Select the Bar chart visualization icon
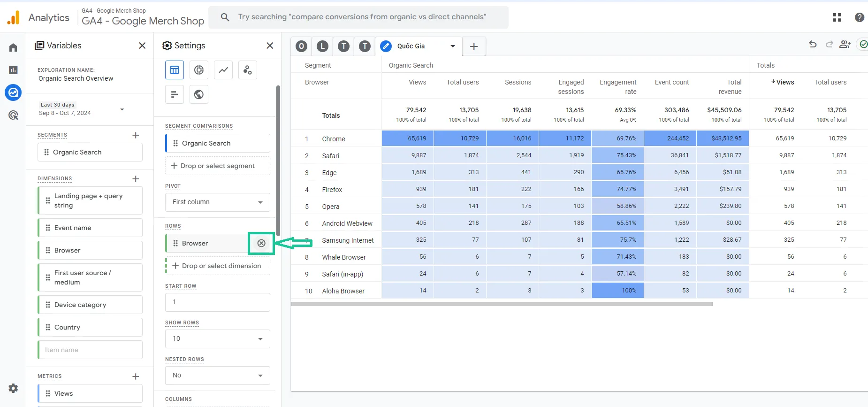Viewport: 868px width, 407px height. pyautogui.click(x=175, y=94)
